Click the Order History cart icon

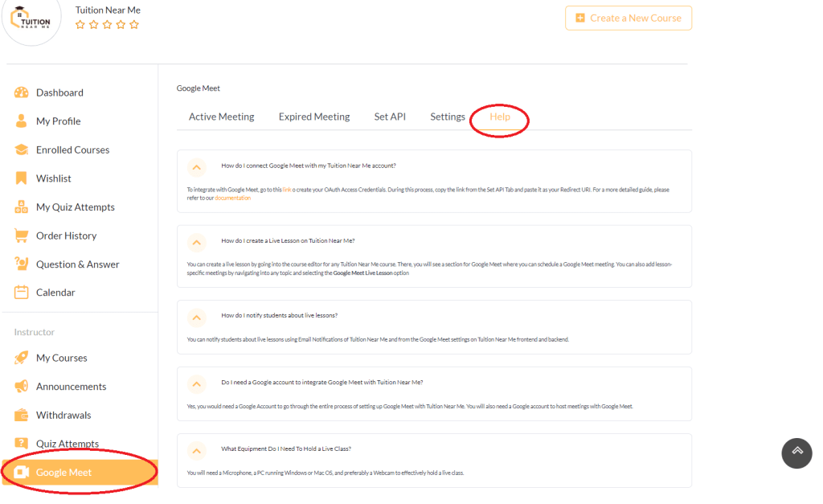point(22,236)
